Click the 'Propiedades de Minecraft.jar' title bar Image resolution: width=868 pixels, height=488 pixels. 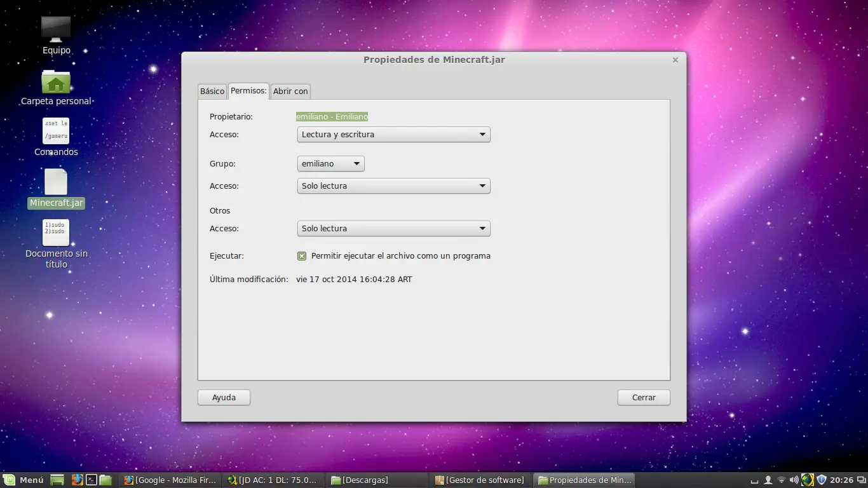(x=434, y=60)
